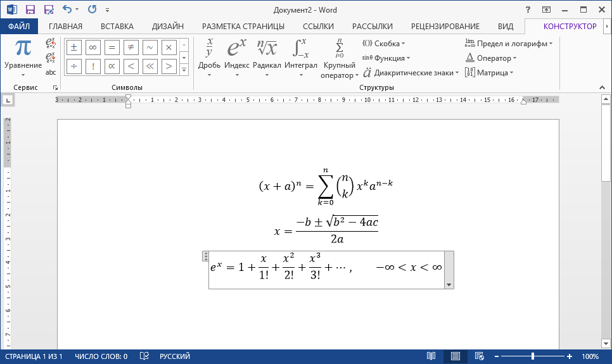Switch to the ССЫЛКИ tab

point(318,26)
